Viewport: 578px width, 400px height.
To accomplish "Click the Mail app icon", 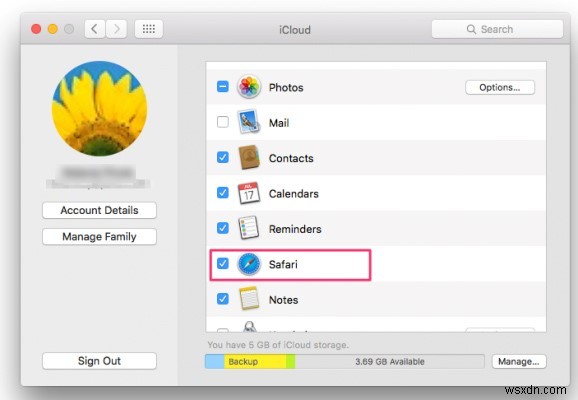I will [x=249, y=122].
